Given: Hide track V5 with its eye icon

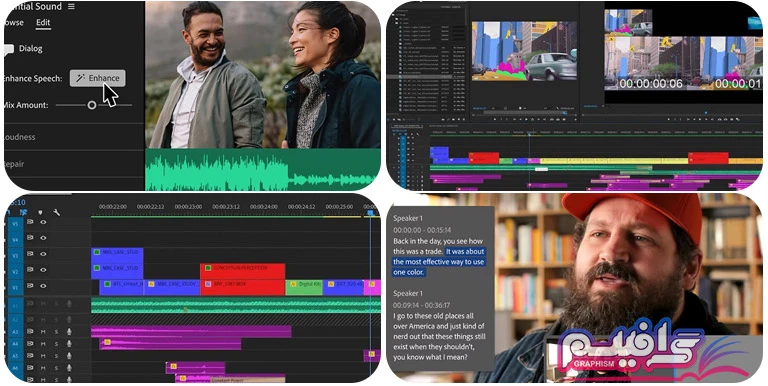Looking at the screenshot, I should pyautogui.click(x=43, y=222).
